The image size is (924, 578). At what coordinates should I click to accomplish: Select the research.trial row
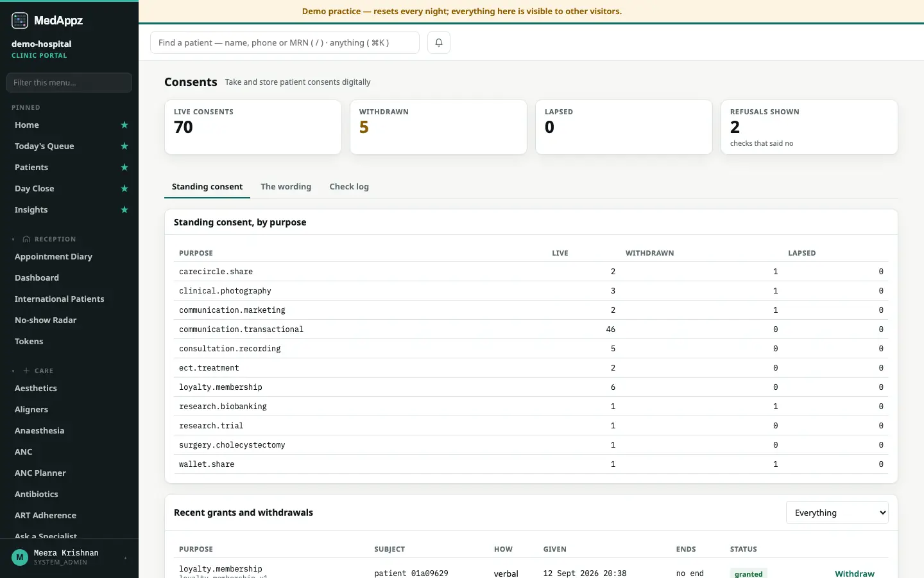(531, 426)
